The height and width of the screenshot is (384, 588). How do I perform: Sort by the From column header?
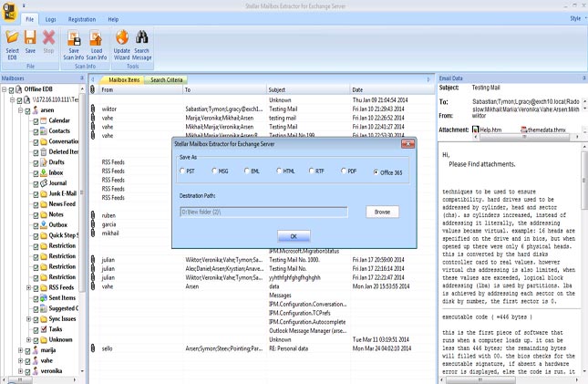(x=140, y=89)
